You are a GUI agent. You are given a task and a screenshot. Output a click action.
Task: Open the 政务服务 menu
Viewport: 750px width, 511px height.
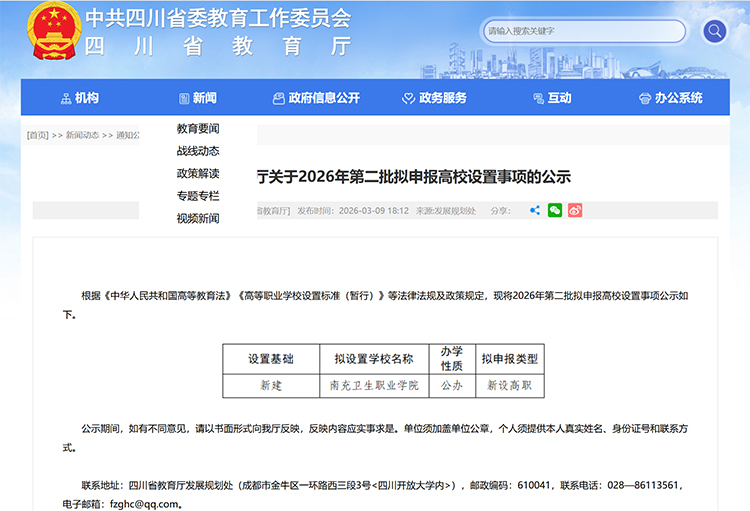435,98
